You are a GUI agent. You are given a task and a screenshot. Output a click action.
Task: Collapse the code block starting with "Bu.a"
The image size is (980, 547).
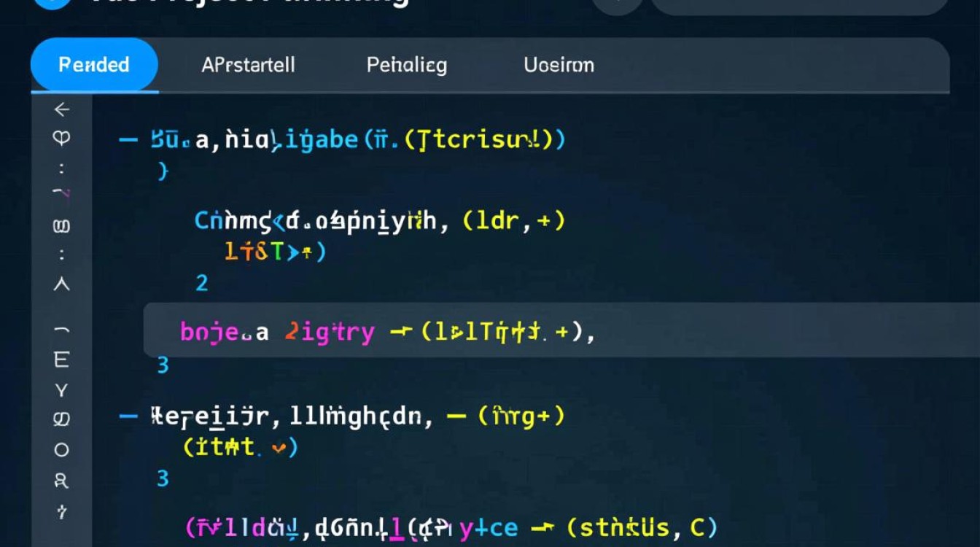[x=128, y=139]
